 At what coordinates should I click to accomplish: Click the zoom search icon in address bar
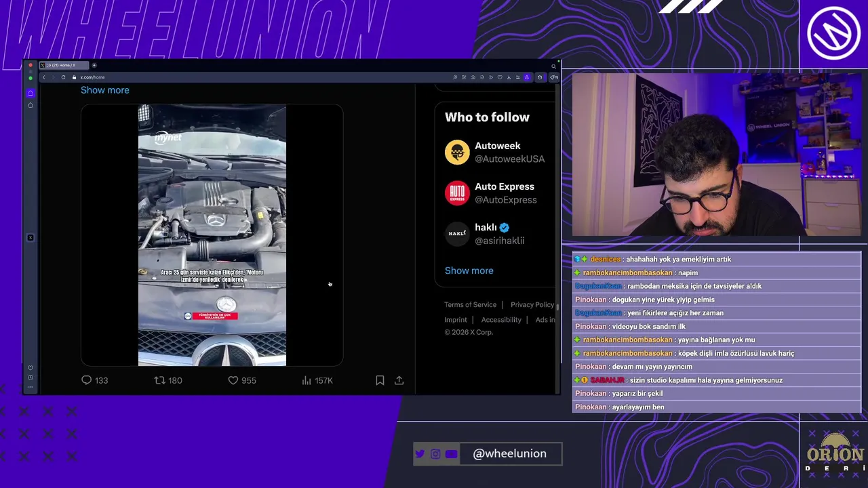click(x=455, y=77)
